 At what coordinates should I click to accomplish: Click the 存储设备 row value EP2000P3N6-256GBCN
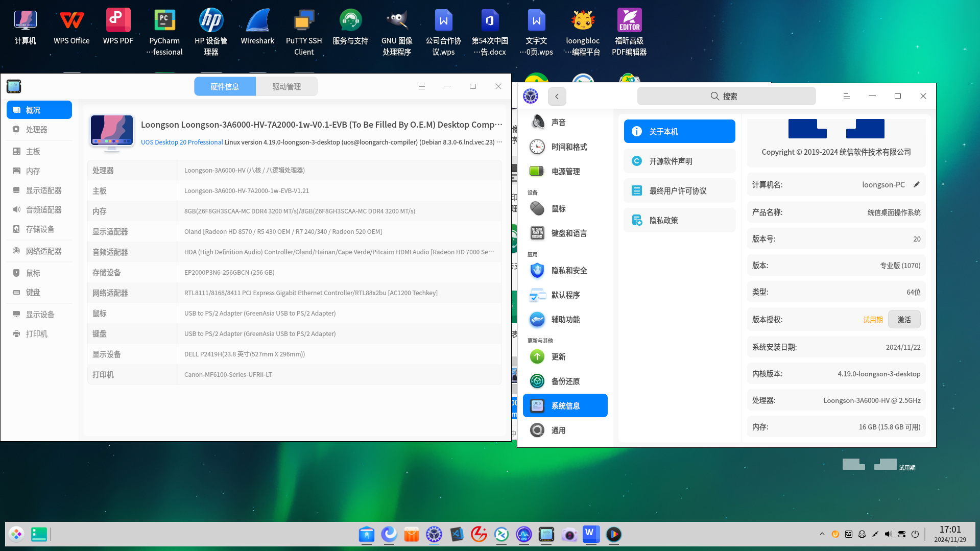[229, 272]
